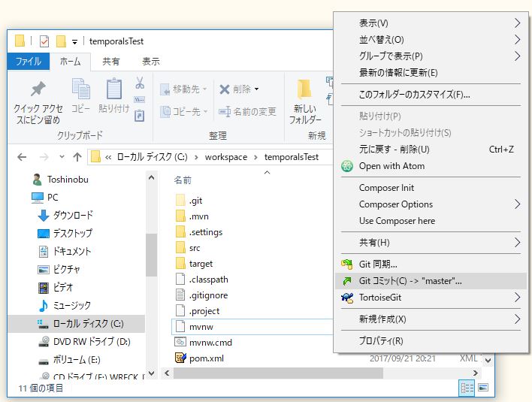Click the Name (名前) column header

[183, 180]
